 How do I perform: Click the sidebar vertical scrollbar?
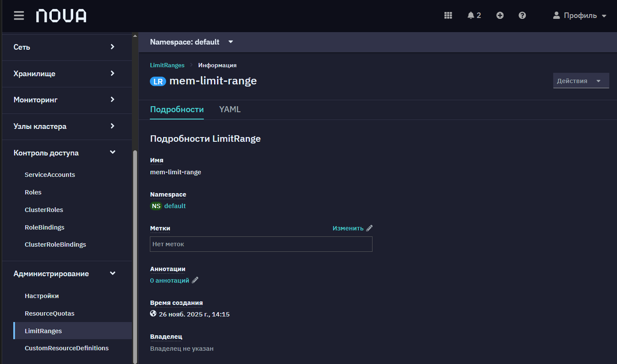135,257
